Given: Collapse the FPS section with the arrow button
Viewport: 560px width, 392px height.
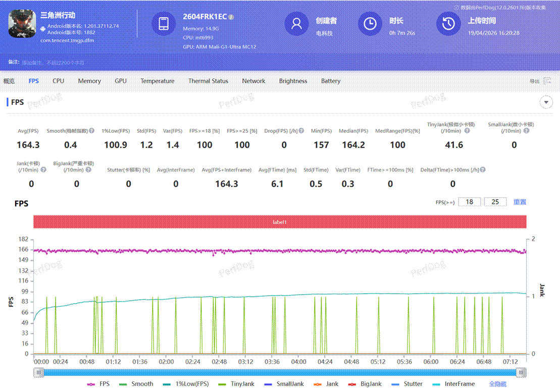Looking at the screenshot, I should [546, 102].
